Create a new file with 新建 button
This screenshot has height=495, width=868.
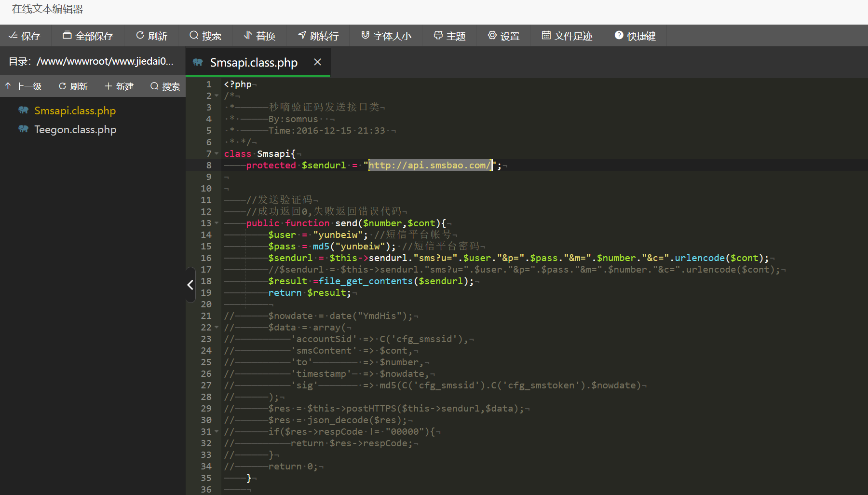coord(119,86)
